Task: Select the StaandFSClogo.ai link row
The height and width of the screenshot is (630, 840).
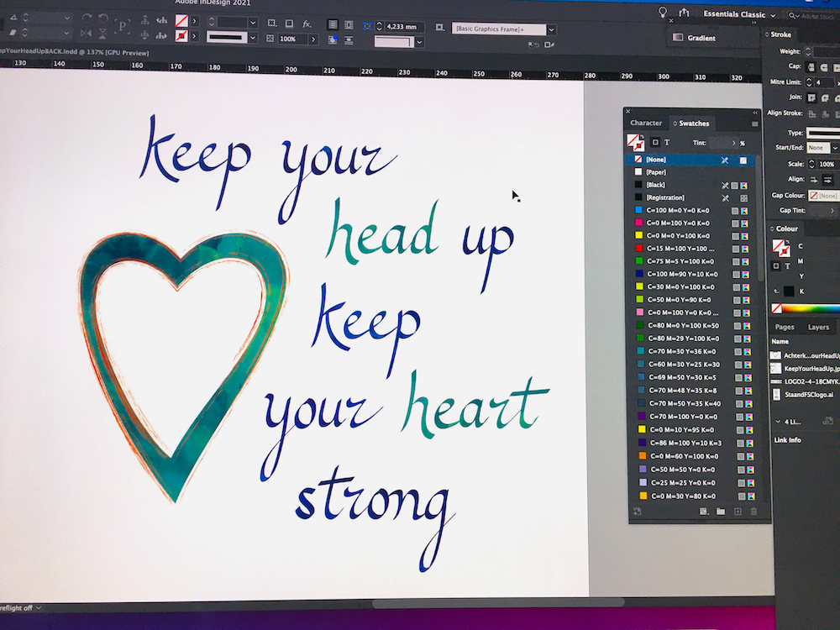Action: (804, 395)
